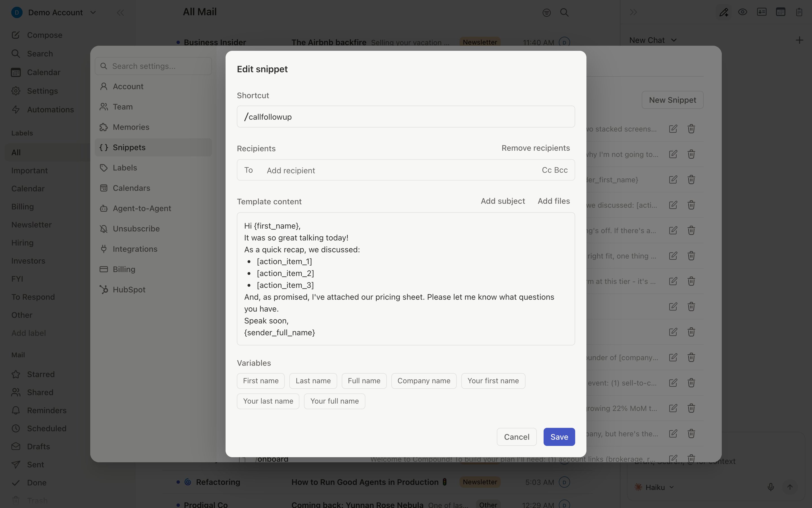Add Bcc field to recipients

[x=561, y=170]
